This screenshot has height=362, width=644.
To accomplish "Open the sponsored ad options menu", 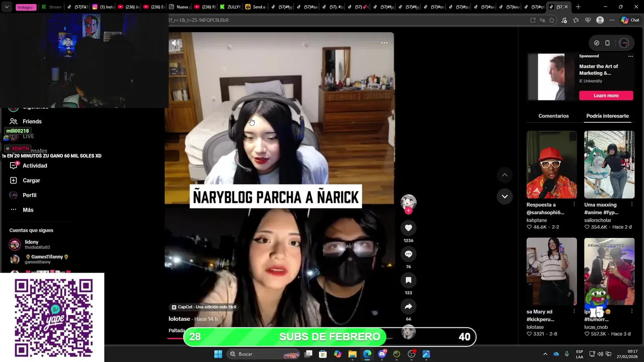I will point(630,56).
